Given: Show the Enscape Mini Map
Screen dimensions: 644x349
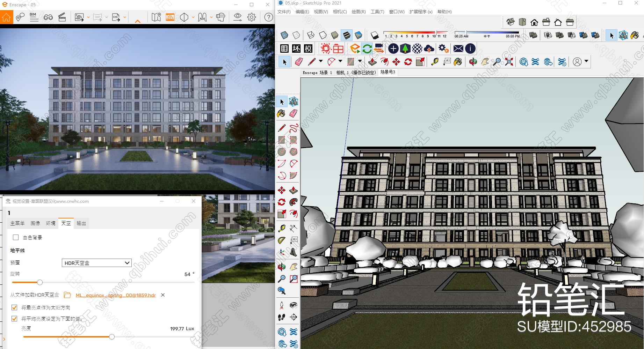Looking at the screenshot, I should point(156,17).
